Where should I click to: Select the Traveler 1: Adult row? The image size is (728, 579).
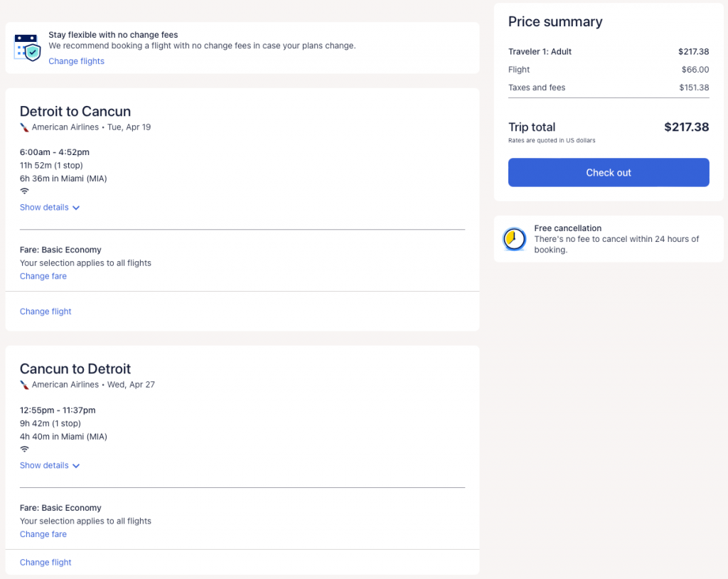[x=540, y=52]
